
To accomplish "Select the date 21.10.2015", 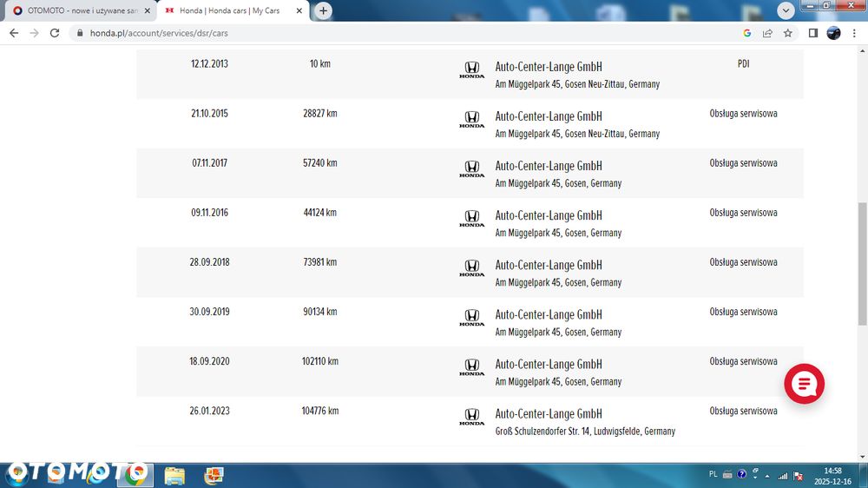I will pyautogui.click(x=209, y=114).
